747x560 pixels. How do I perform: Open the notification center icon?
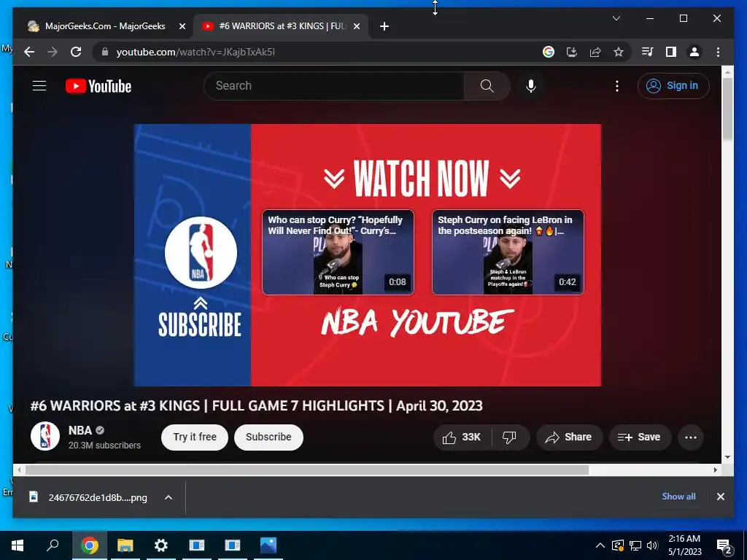[x=724, y=545]
